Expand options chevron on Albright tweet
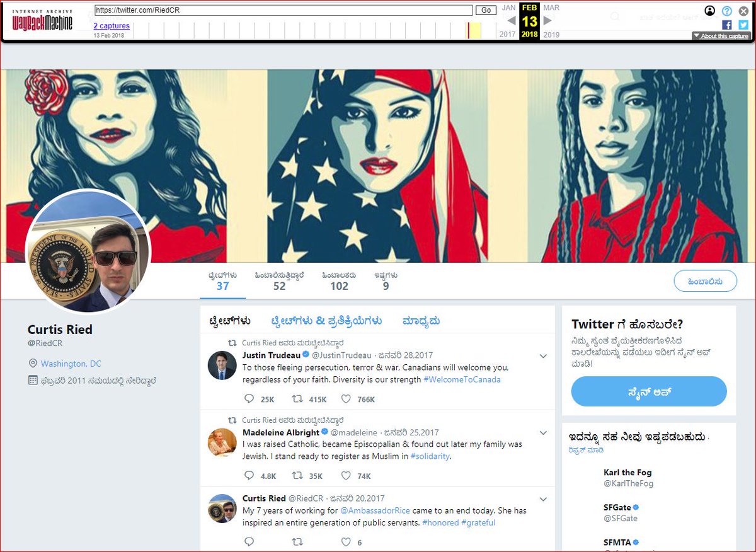This screenshot has width=756, height=552. click(x=543, y=433)
